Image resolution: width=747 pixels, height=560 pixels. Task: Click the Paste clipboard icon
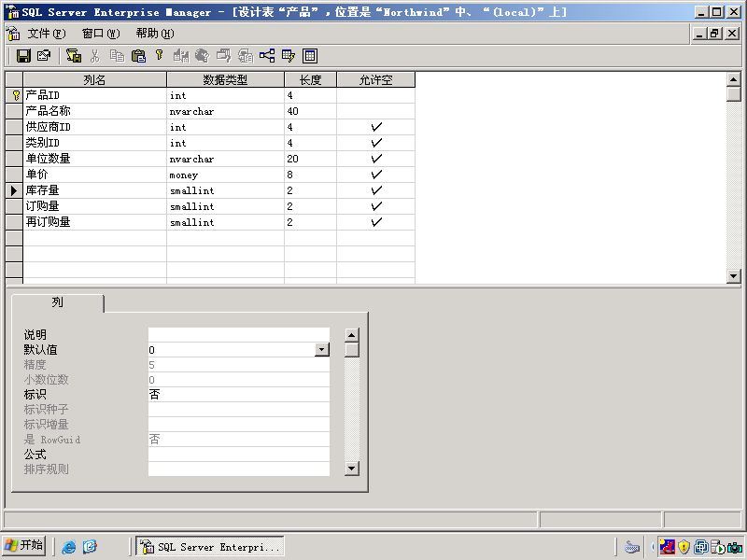[x=138, y=56]
